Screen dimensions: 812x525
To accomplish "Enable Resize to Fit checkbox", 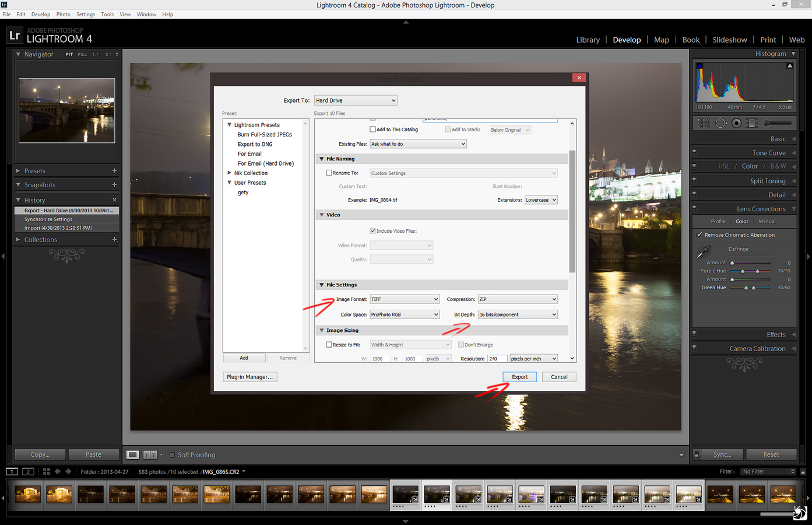I will 329,345.
